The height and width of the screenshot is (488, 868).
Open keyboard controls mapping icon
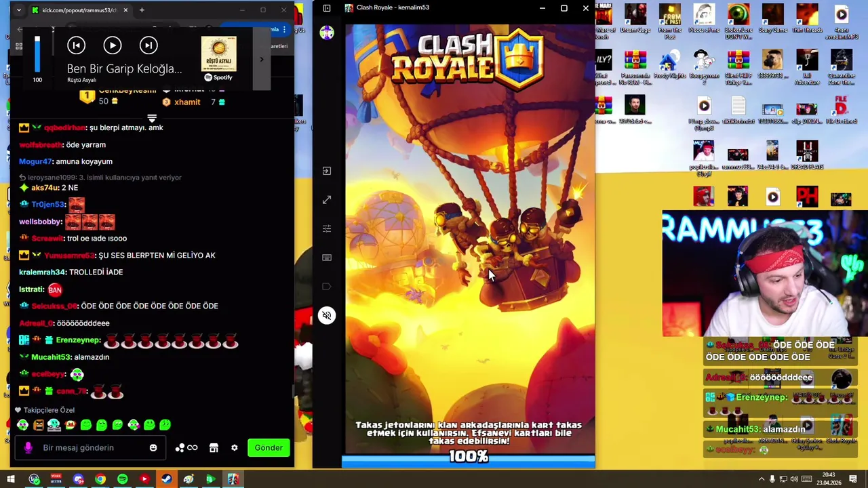(x=327, y=258)
